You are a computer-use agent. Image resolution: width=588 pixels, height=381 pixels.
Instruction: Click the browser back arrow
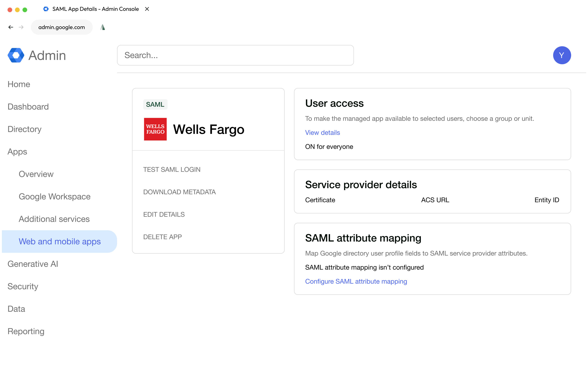coord(11,27)
